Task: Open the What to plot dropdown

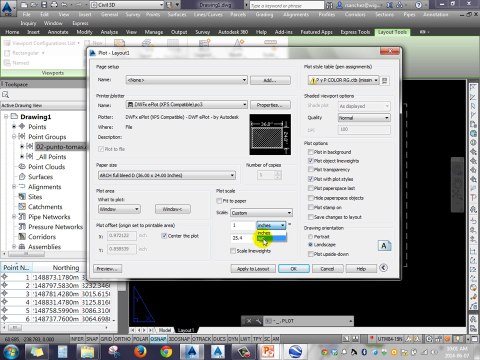Action: 119,209
